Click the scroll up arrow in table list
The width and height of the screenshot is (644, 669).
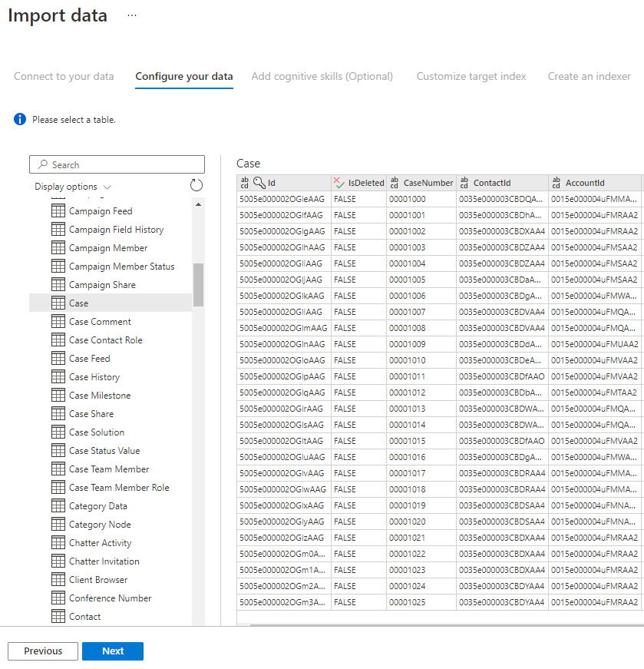[x=198, y=205]
